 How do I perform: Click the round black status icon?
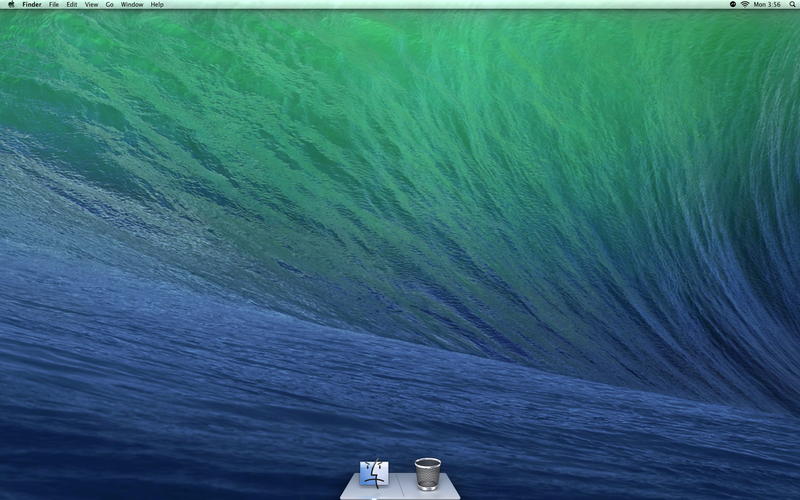pos(733,4)
